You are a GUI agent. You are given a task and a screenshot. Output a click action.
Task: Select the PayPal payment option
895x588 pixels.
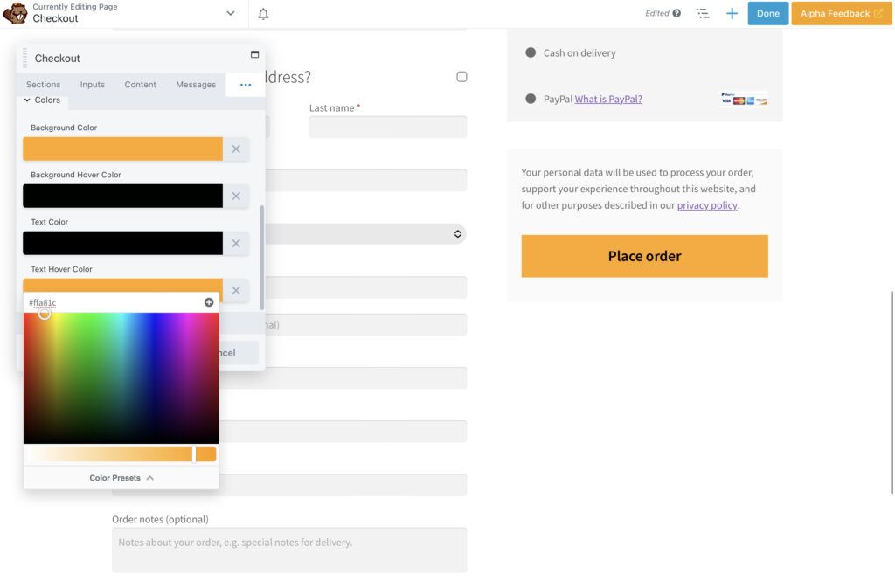pos(531,99)
